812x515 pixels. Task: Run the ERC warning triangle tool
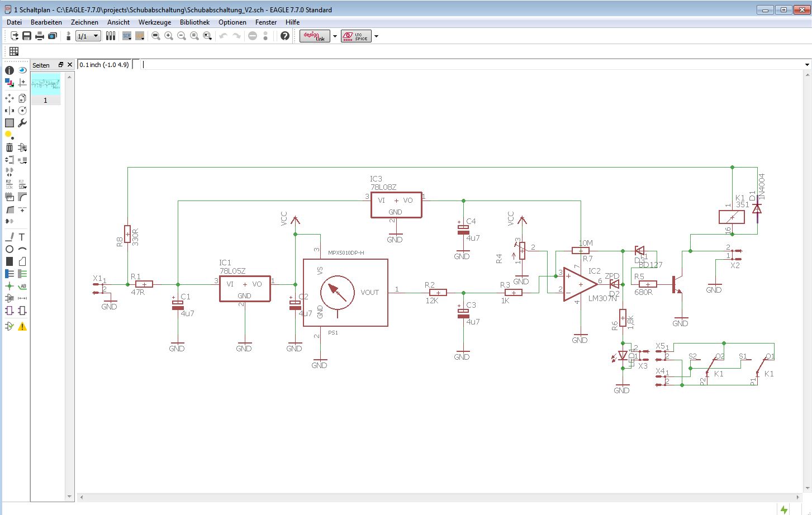tap(22, 326)
